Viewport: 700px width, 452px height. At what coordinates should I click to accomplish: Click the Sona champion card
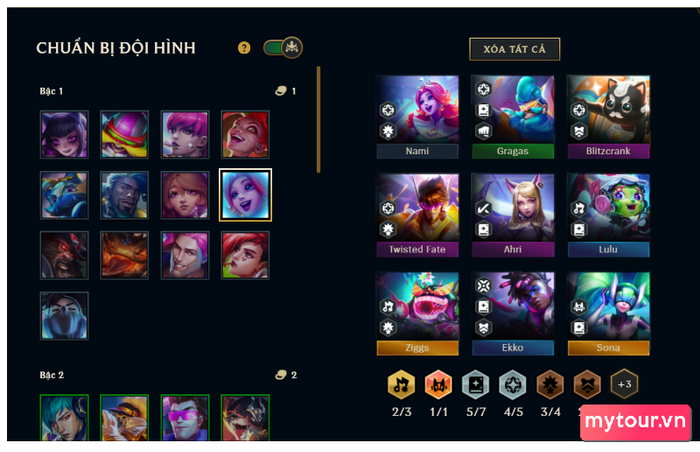click(608, 314)
